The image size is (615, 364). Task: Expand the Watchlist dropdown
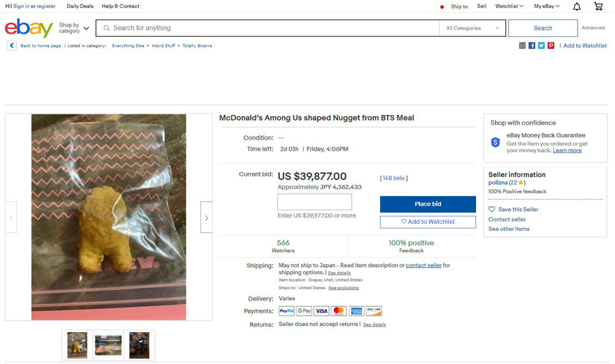pyautogui.click(x=509, y=6)
